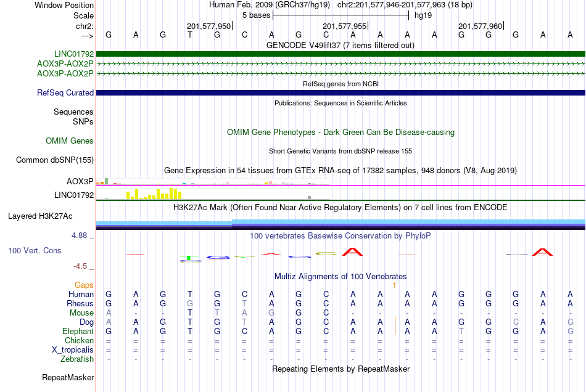Click the orange insertion bar in Dog row
Image resolution: width=586 pixels, height=392 pixels.
(395, 322)
